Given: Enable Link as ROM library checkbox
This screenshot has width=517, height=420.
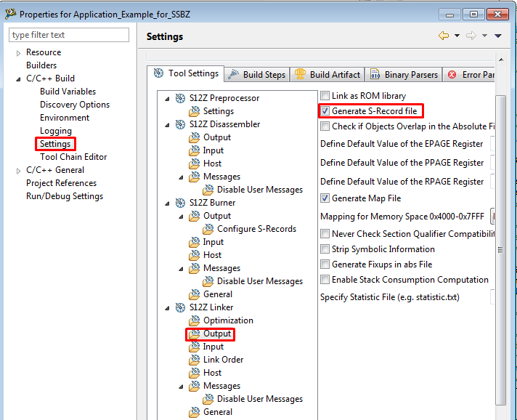Looking at the screenshot, I should pos(325,96).
